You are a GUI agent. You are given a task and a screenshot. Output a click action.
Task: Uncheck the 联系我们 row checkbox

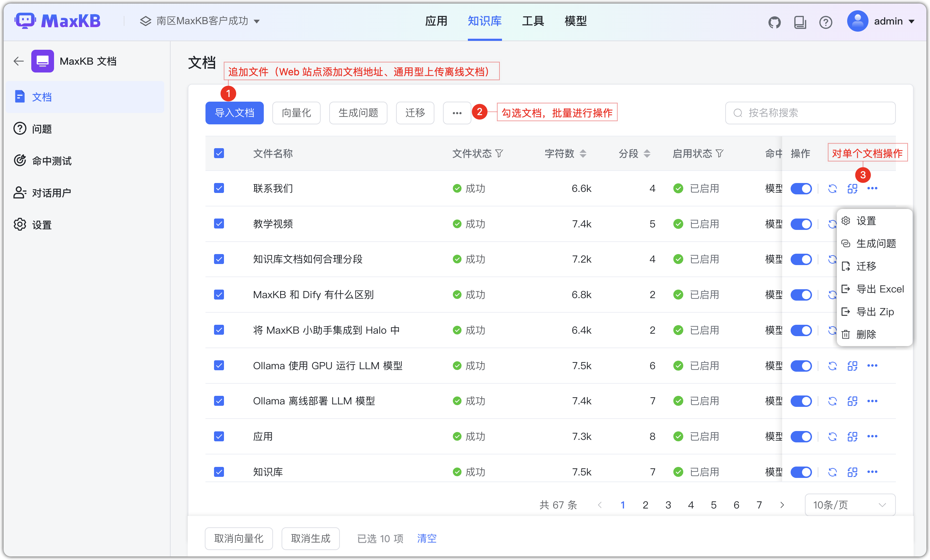[219, 188]
